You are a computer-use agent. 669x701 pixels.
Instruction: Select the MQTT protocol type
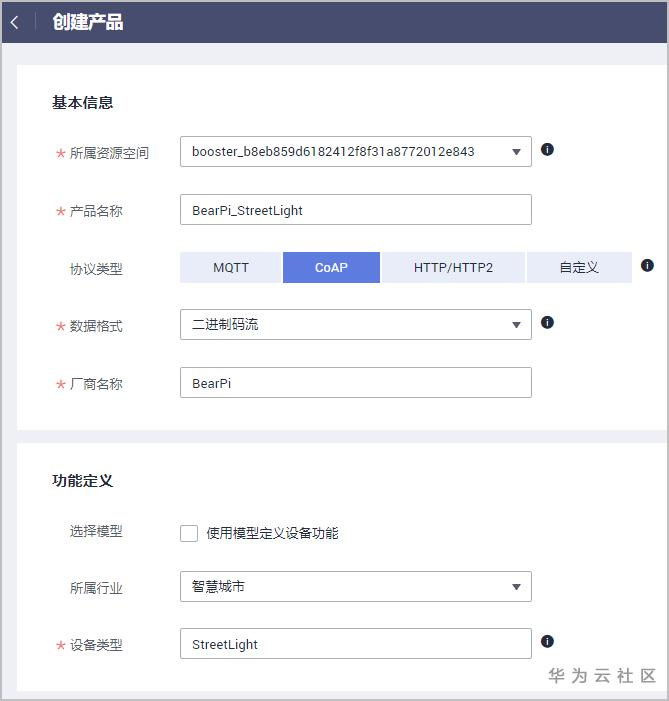231,268
